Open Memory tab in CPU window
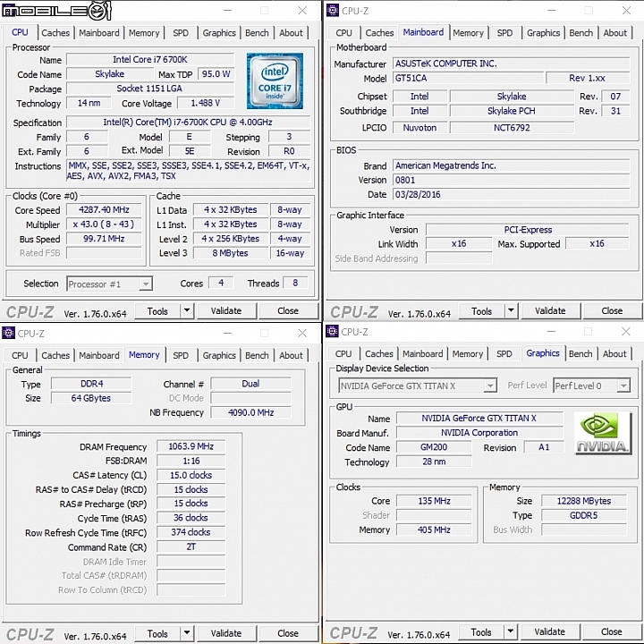The height and width of the screenshot is (644, 644). pos(144,33)
